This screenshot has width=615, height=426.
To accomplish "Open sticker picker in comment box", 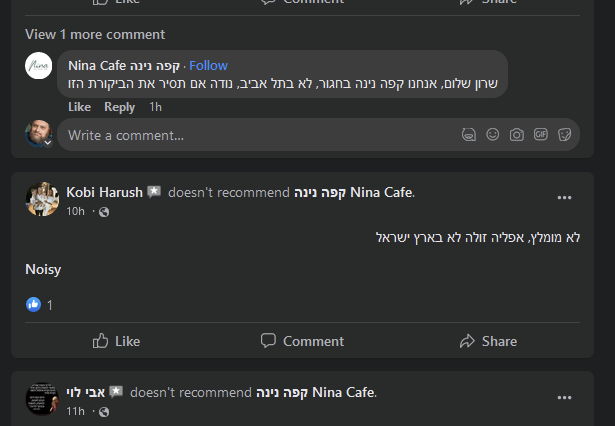I will pyautogui.click(x=565, y=135).
